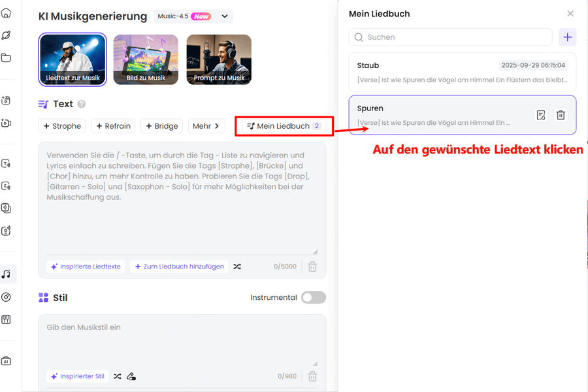Image resolution: width=588 pixels, height=392 pixels.
Task: Click the 2025-09-29 06:15:04 timestamp
Action: (533, 65)
